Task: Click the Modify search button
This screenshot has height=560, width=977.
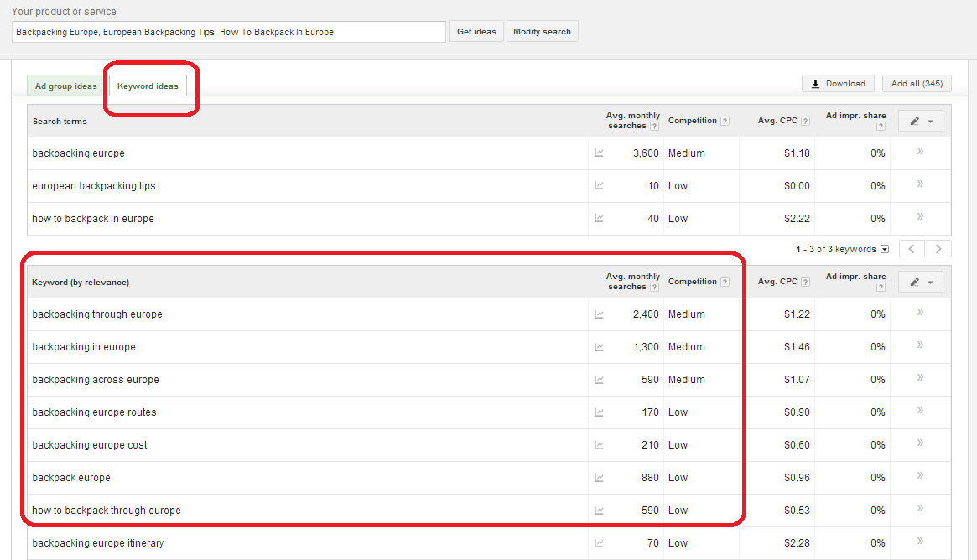Action: click(x=542, y=32)
